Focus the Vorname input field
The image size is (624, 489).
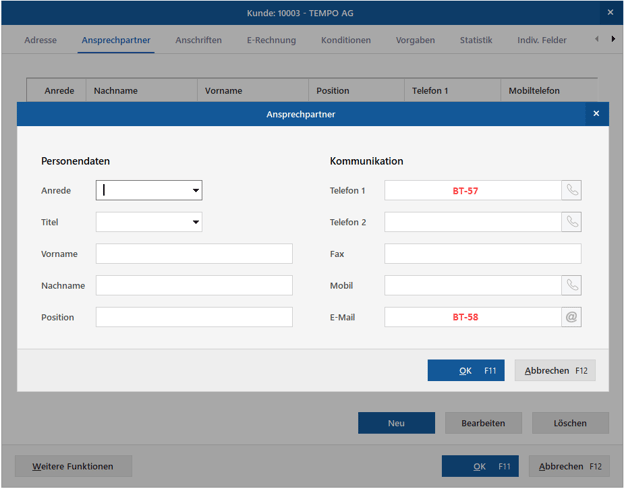click(x=194, y=254)
